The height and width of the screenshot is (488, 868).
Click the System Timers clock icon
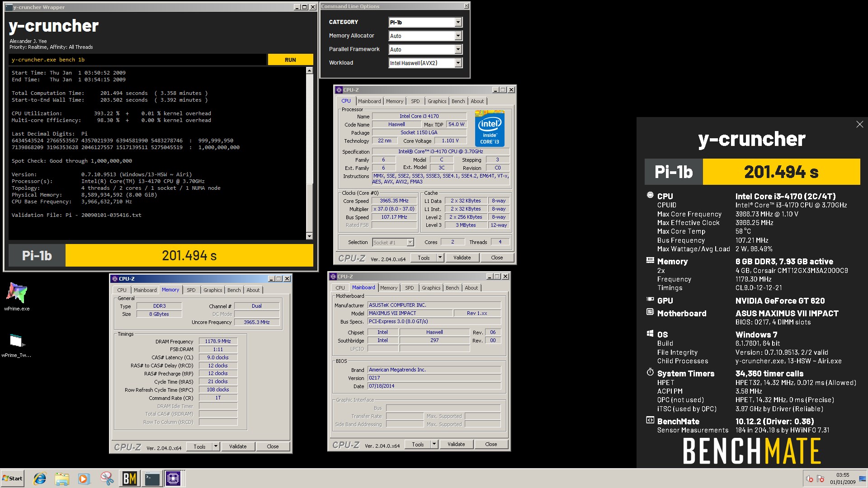click(x=650, y=372)
